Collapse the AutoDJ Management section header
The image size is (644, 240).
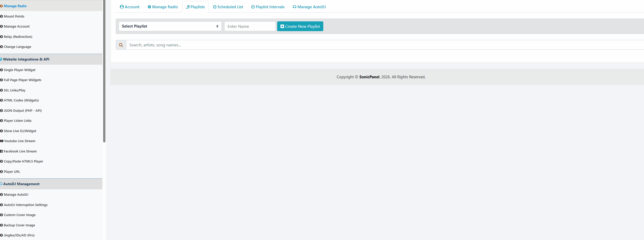[x=21, y=184]
